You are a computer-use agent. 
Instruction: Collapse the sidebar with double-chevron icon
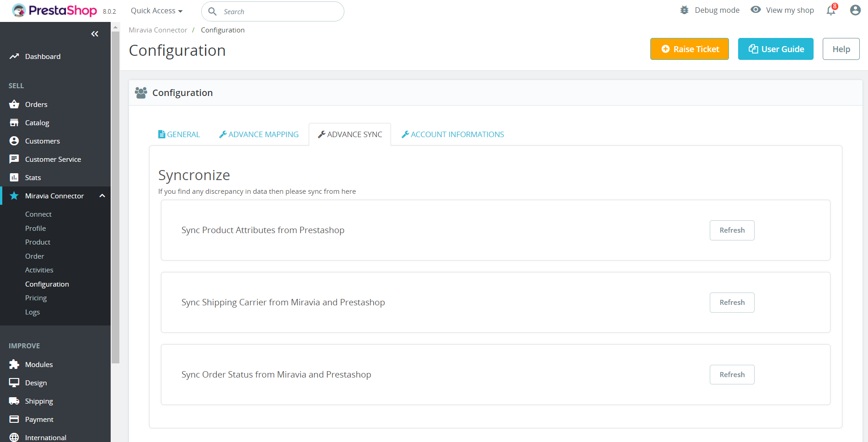tap(95, 34)
